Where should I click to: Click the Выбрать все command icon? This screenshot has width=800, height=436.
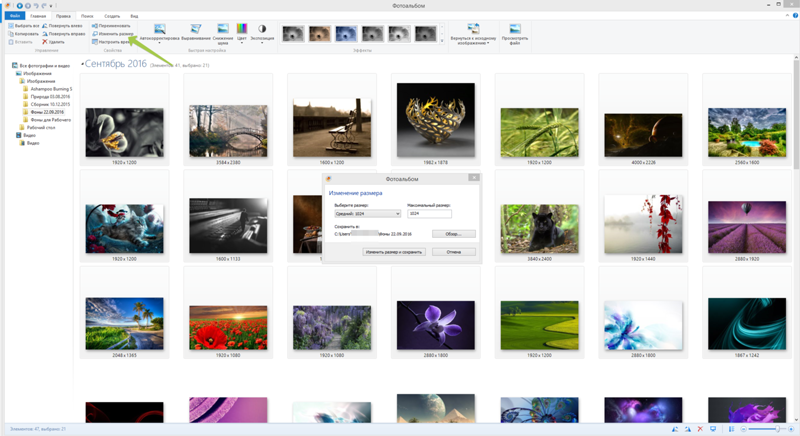[x=11, y=25]
